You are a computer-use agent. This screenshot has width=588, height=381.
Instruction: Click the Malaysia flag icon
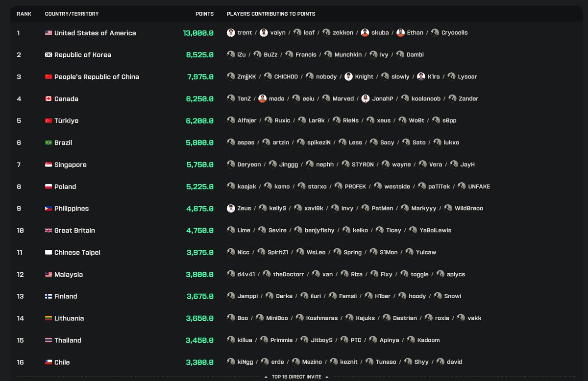coord(48,274)
